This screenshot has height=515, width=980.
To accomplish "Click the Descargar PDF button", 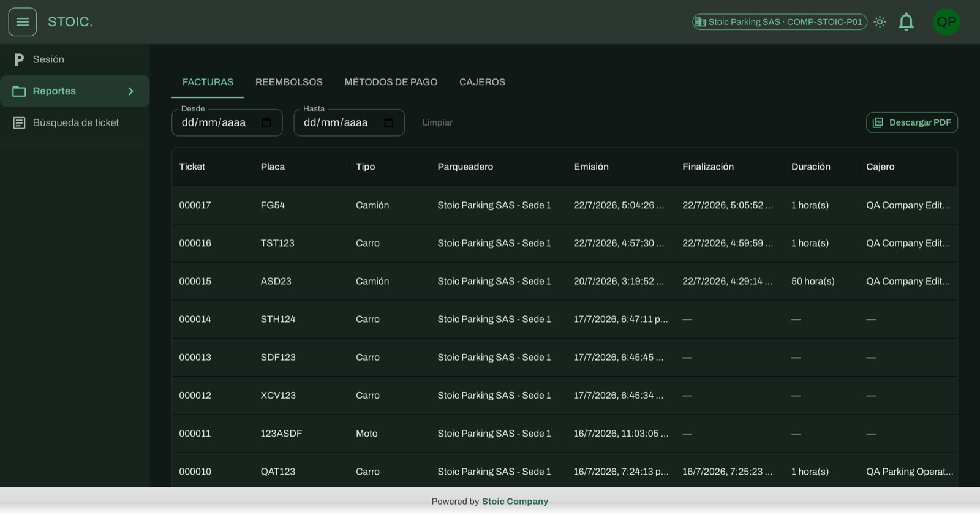I will pos(911,122).
